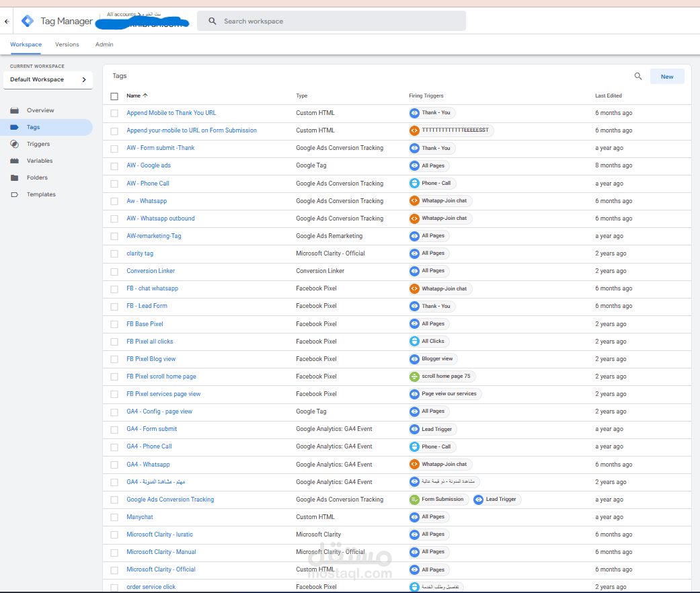Viewport: 700px width, 593px height.
Task: Click the 'Conversion Linker' type cell
Action: [x=320, y=271]
